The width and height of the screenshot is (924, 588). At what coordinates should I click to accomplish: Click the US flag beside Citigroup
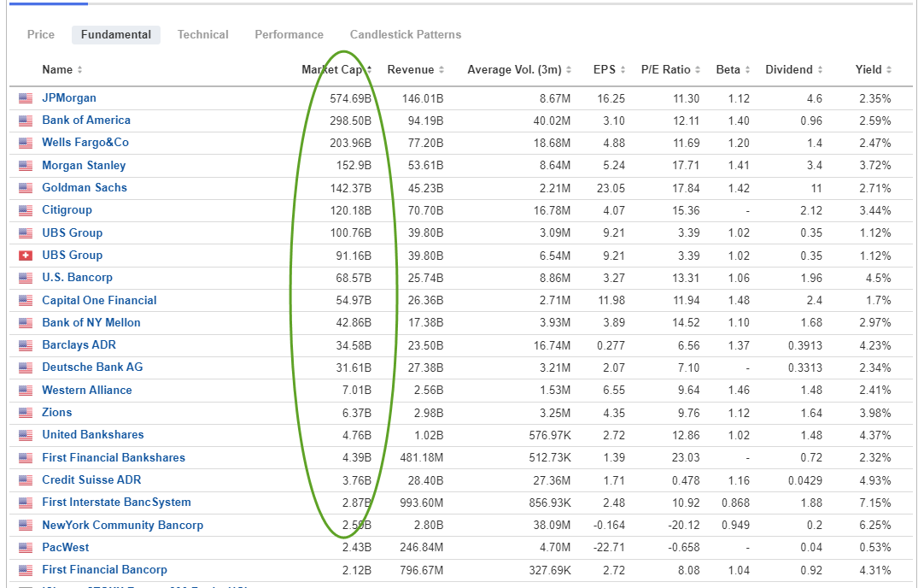[x=26, y=210]
